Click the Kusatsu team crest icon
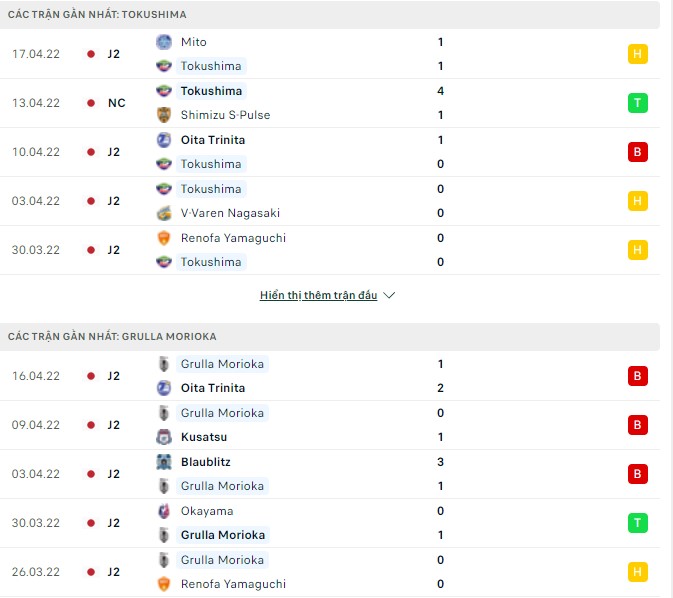The height and width of the screenshot is (598, 673). [164, 437]
